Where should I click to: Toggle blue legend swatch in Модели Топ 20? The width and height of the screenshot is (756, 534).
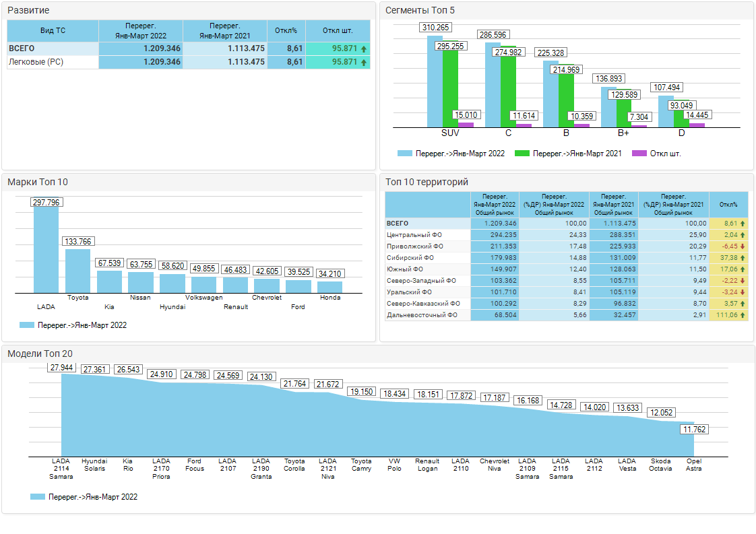pos(38,497)
